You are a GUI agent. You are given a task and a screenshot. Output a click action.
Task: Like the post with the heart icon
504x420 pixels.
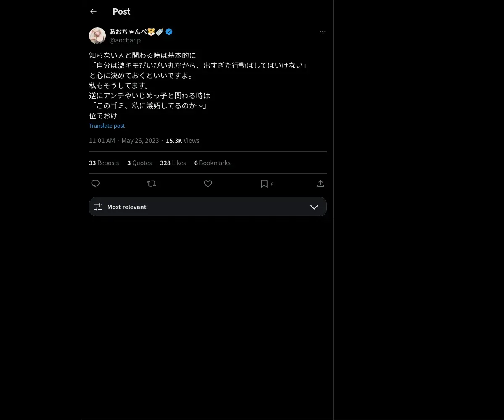pos(208,184)
